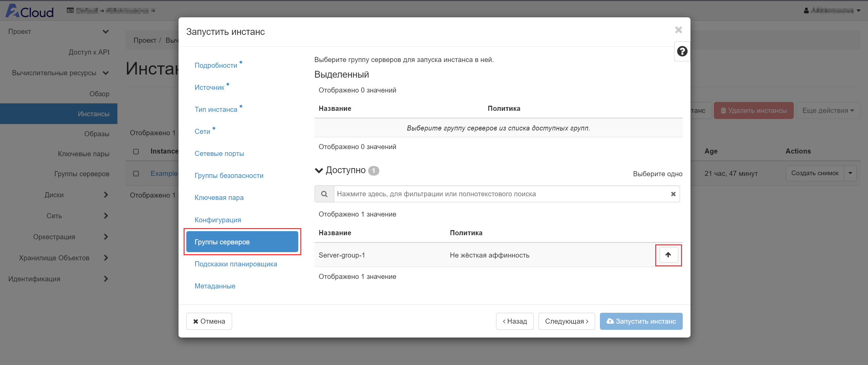Collapse the Доступно section chevron
The width and height of the screenshot is (868, 365).
click(x=319, y=170)
